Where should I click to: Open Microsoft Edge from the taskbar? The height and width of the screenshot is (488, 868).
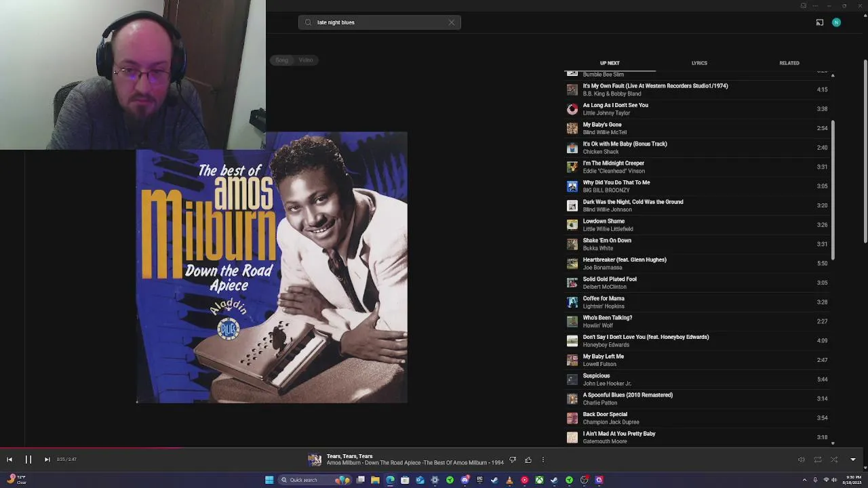[x=390, y=480]
